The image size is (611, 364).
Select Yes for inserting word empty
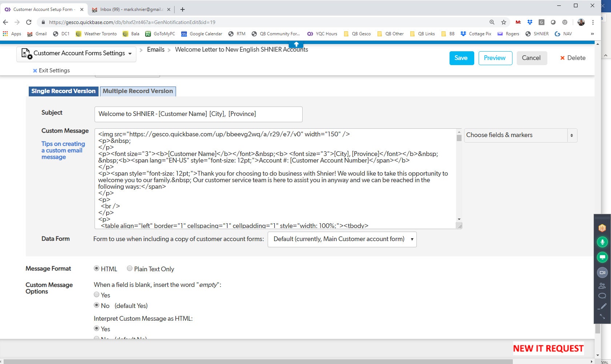pos(96,295)
